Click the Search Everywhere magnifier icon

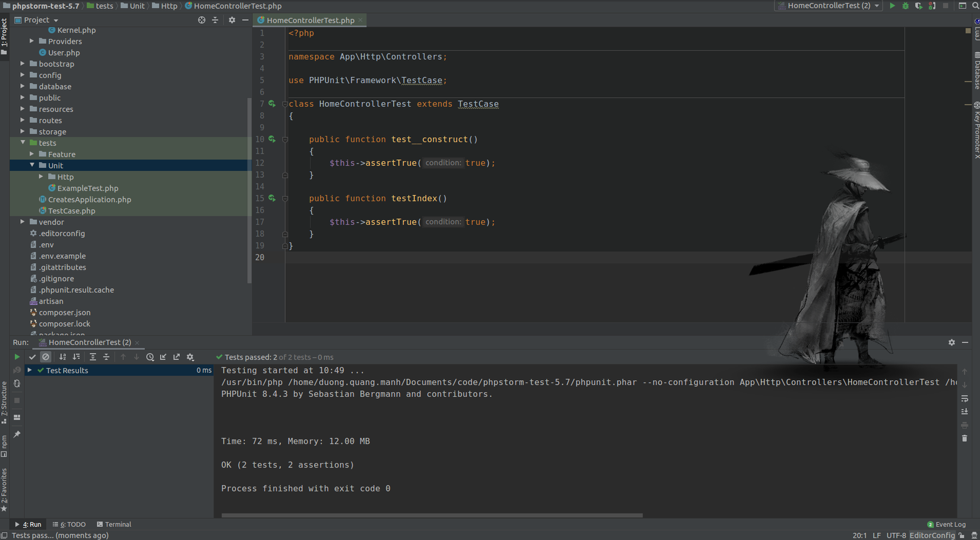click(x=975, y=5)
